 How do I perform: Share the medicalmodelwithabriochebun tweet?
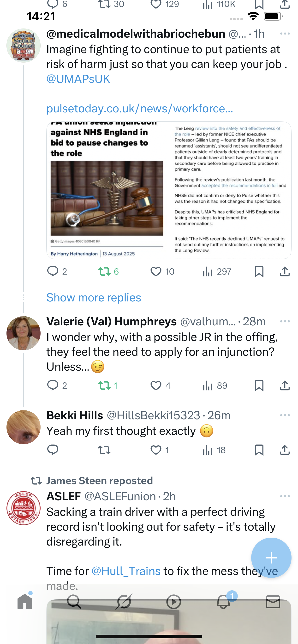(x=285, y=271)
